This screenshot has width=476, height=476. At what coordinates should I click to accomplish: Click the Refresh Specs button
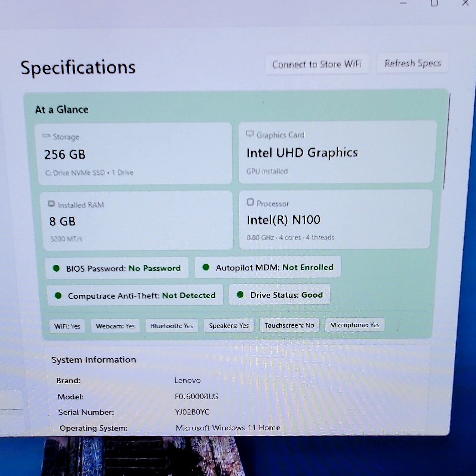[413, 63]
